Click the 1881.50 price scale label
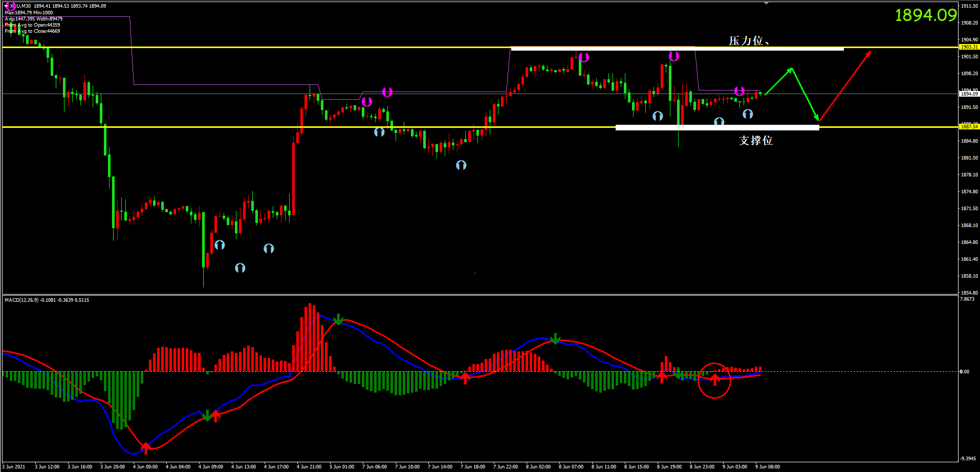The image size is (980, 472). pos(969,158)
